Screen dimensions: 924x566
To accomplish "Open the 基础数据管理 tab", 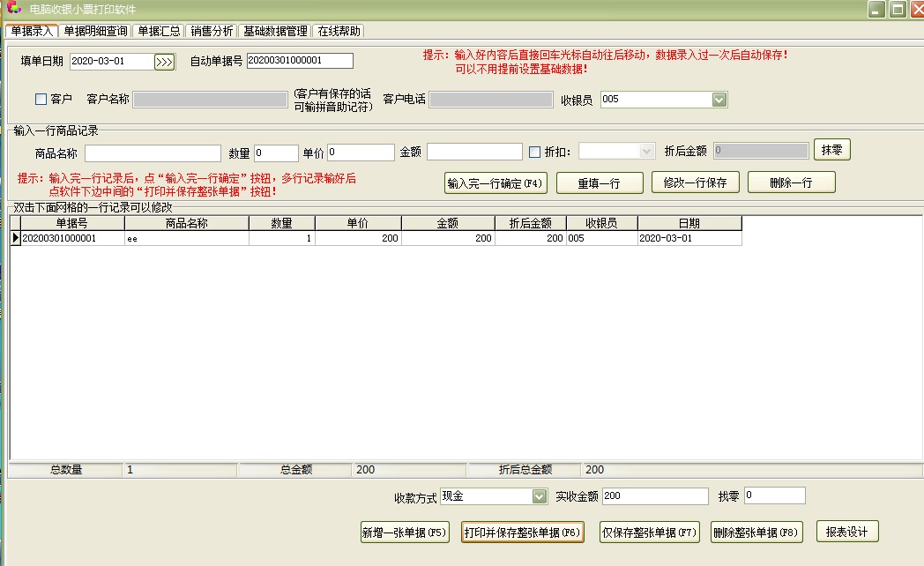I will click(x=274, y=30).
